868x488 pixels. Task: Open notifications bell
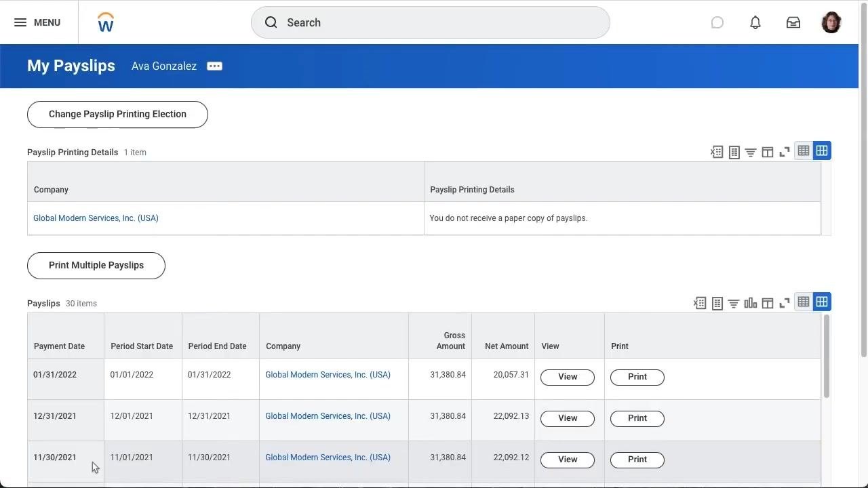(x=755, y=22)
